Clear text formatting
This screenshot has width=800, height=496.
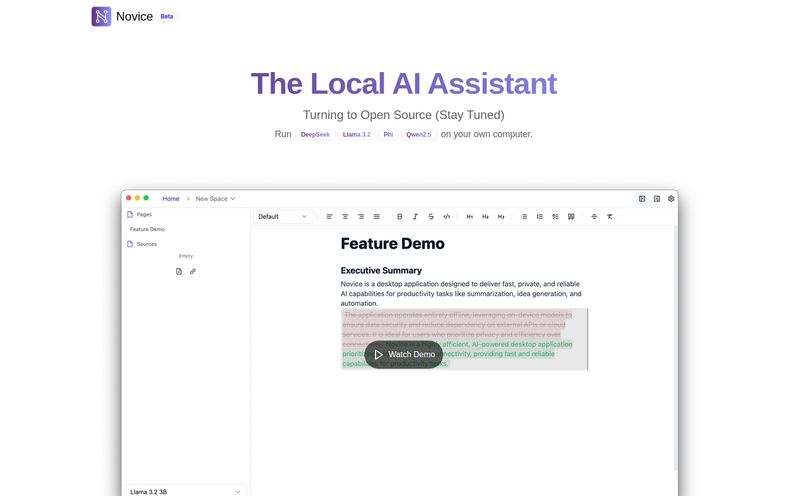(x=610, y=216)
